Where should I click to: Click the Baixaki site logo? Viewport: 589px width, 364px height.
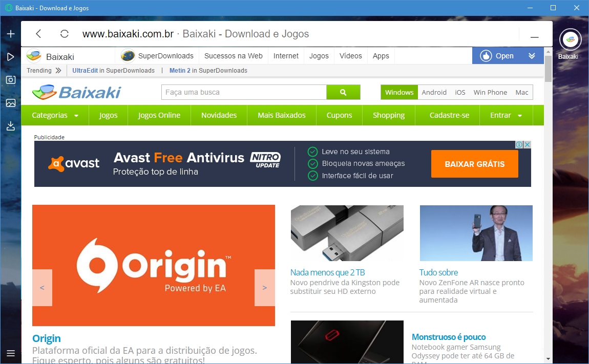point(77,92)
